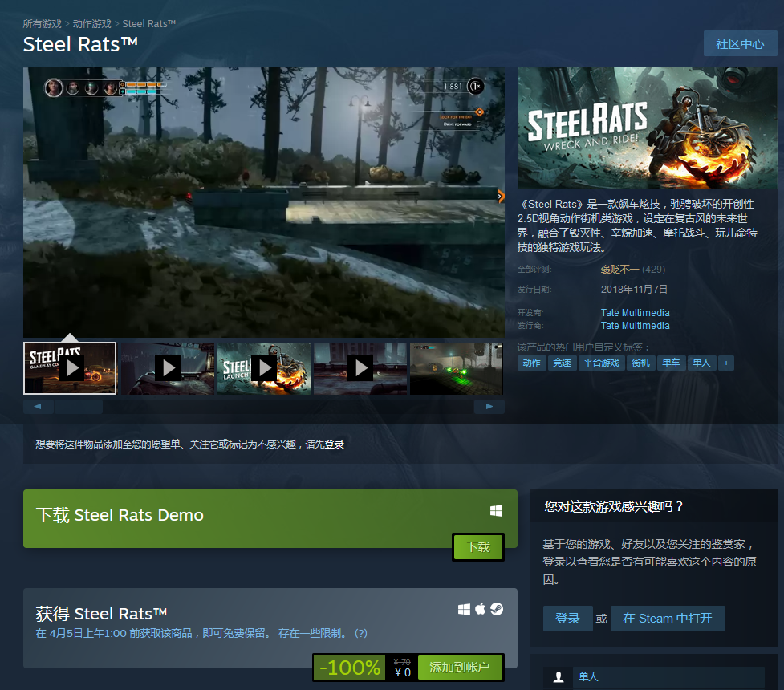784x690 pixels.
Task: Open the game in Steam via 在 Steam 中打开
Action: pyautogui.click(x=668, y=619)
